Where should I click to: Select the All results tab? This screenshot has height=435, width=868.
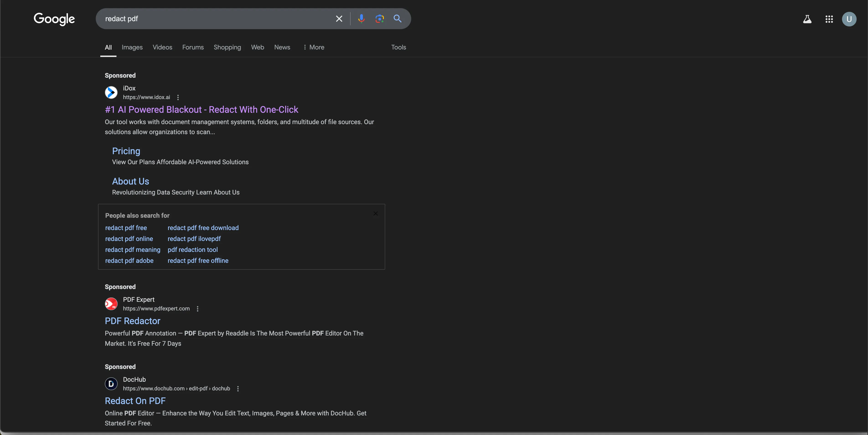(108, 47)
